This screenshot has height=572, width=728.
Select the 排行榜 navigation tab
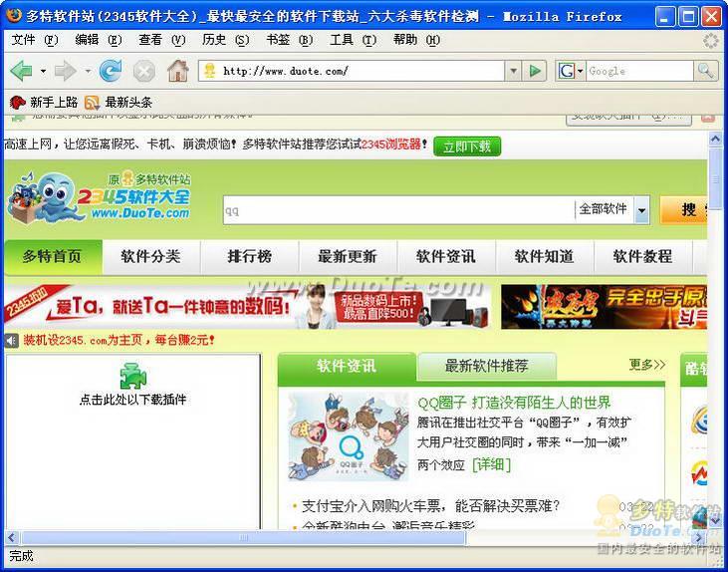(x=249, y=256)
